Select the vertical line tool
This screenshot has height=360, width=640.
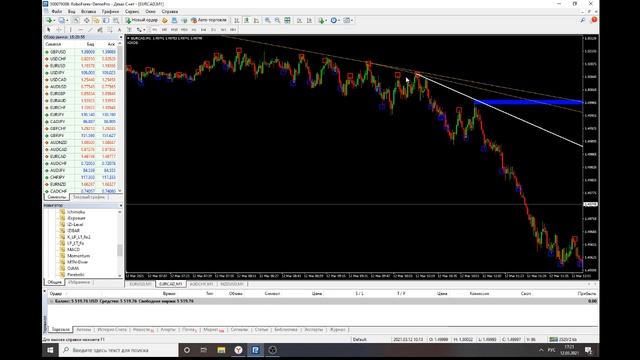tap(71, 30)
